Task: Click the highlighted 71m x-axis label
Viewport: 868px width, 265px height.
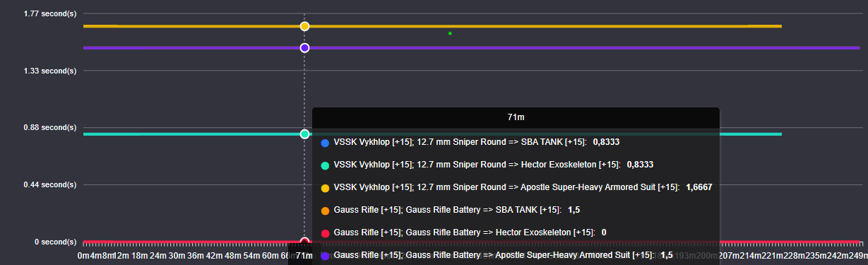Action: click(304, 255)
